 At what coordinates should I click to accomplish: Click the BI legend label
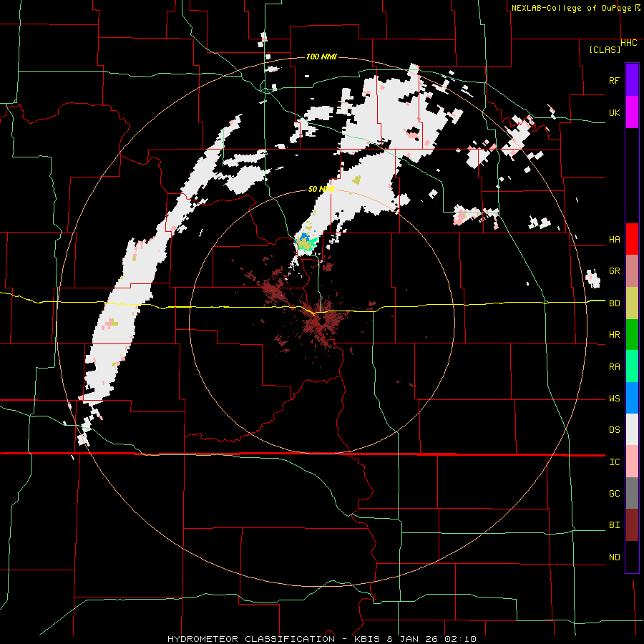point(614,525)
